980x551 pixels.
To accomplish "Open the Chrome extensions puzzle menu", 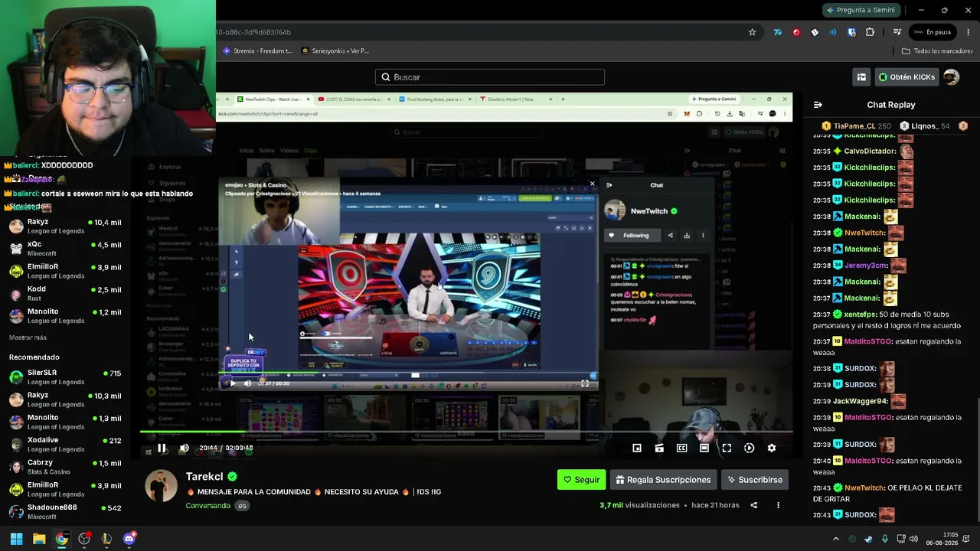I will (x=870, y=32).
